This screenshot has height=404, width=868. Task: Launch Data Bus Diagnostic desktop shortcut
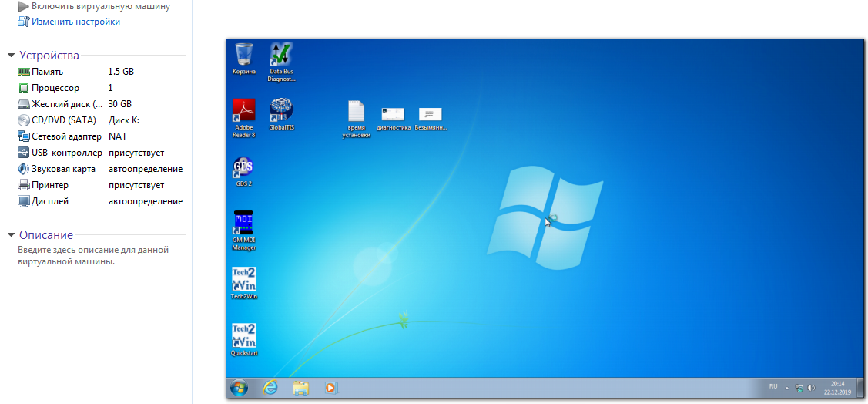(x=281, y=56)
